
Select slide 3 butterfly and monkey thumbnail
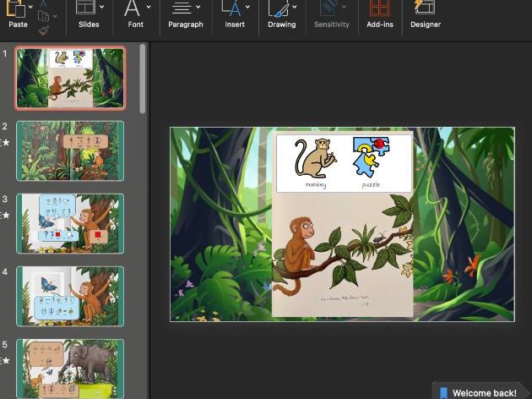(70, 223)
